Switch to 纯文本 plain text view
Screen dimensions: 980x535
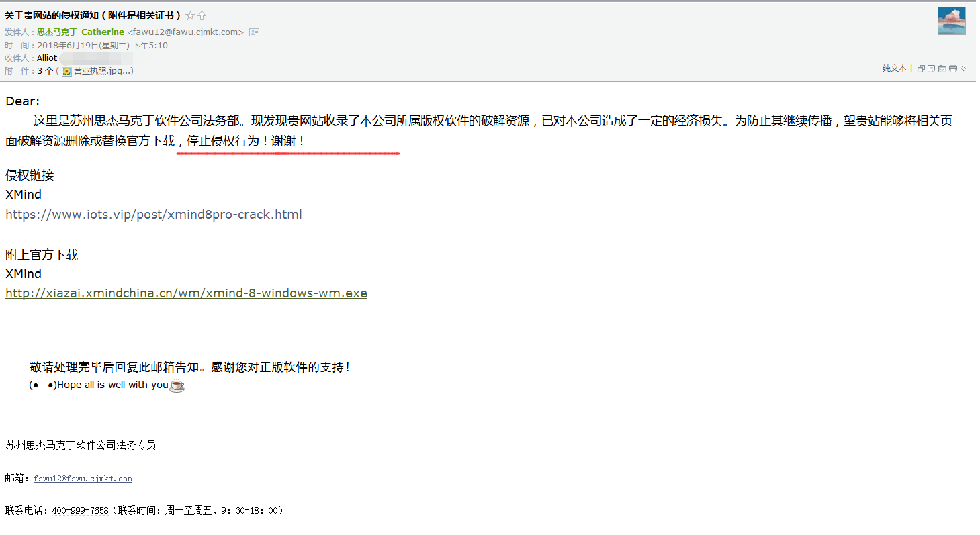[894, 69]
